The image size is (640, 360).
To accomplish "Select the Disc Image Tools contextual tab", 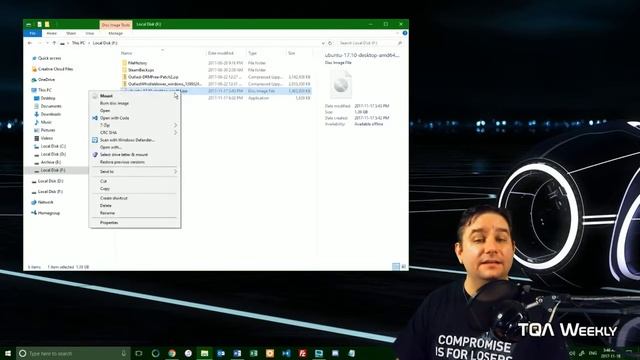I will [116, 25].
